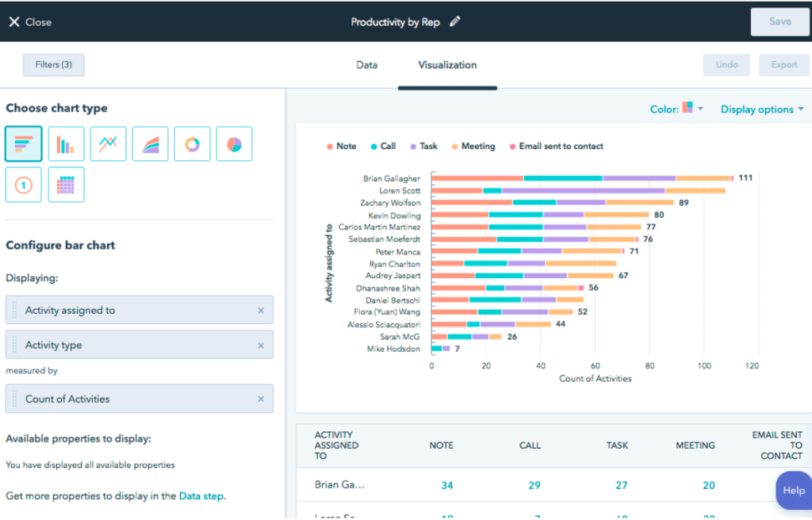Toggle the Meeting series in chart legend

(x=473, y=147)
